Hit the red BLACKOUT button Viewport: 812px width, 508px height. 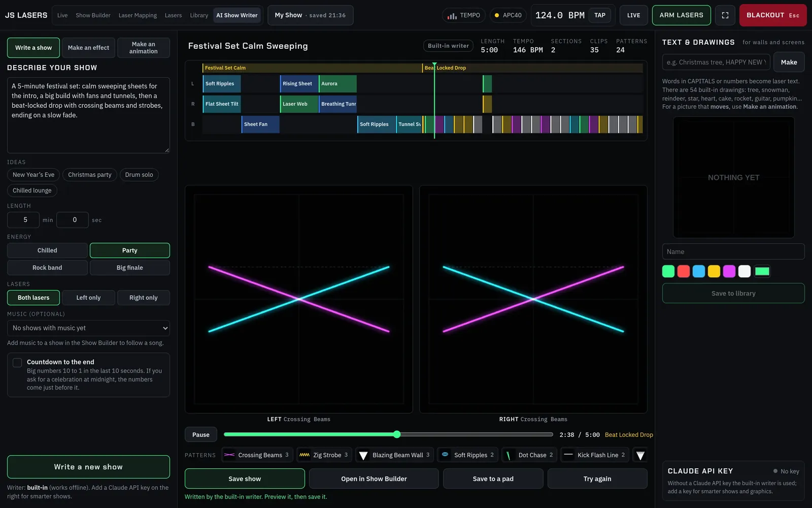[773, 15]
